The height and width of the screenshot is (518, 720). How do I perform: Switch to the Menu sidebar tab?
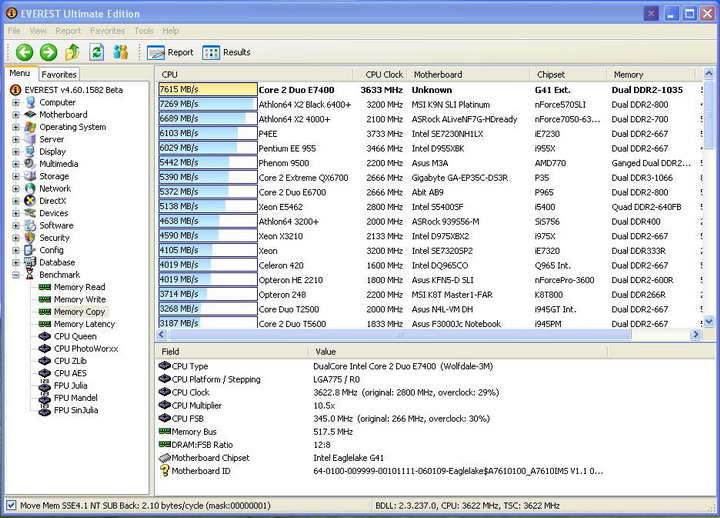[20, 73]
